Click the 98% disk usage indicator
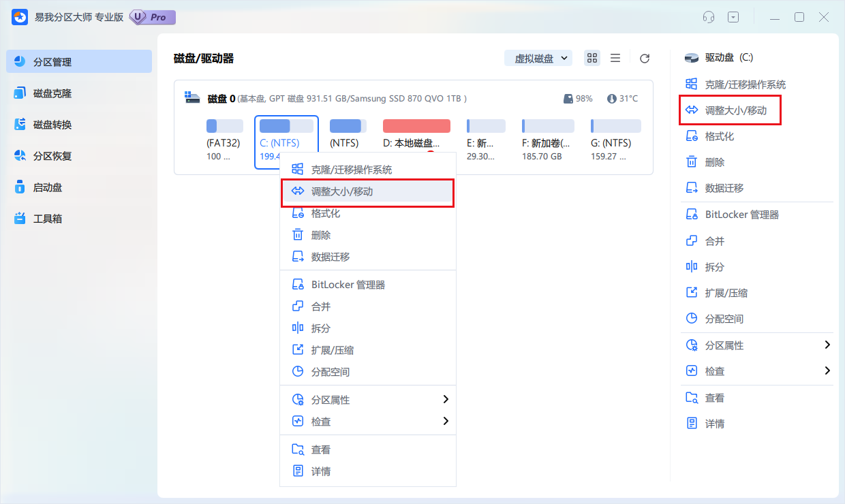The image size is (845, 504). (x=579, y=97)
